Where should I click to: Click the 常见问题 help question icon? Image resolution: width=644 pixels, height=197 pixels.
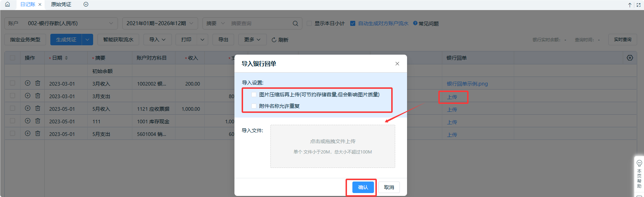415,23
